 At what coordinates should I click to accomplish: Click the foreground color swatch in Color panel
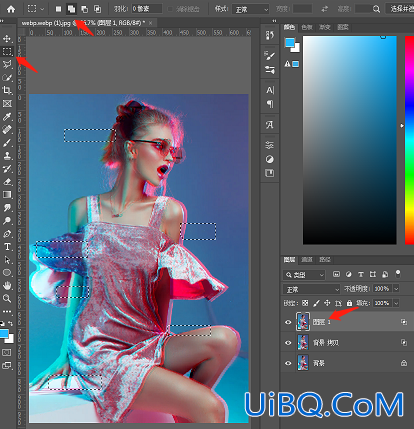coord(290,42)
